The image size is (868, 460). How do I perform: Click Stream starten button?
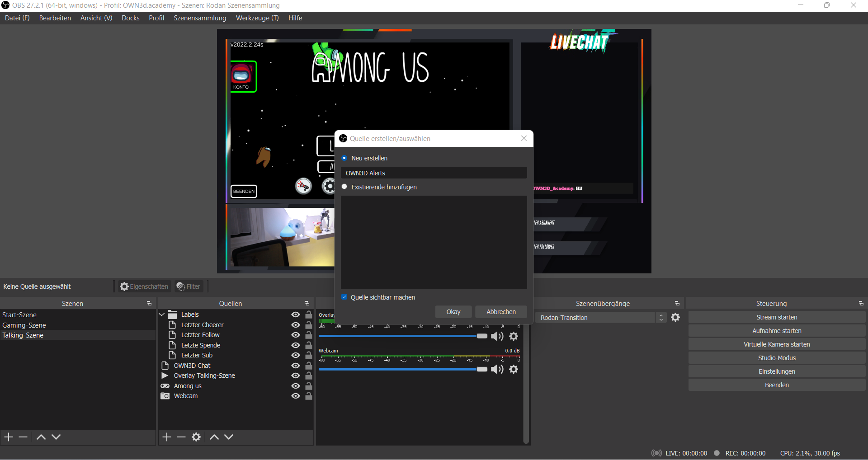pos(776,317)
